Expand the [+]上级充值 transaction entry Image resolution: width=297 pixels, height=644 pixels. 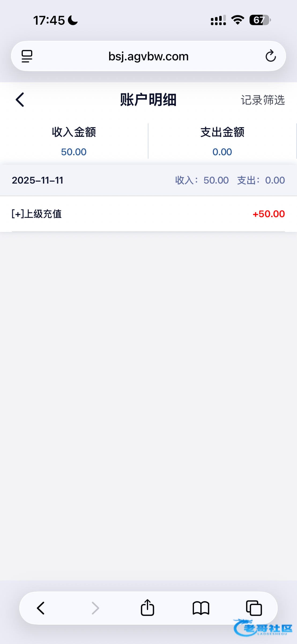37,214
